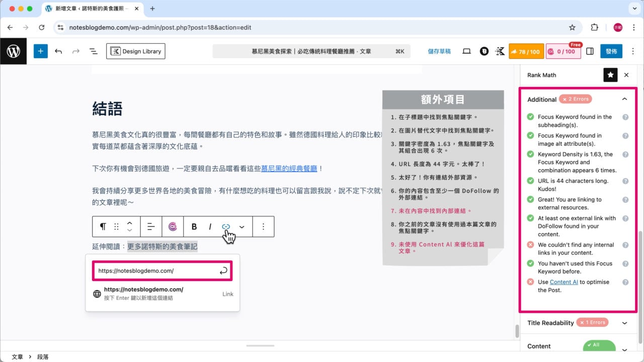Expand the Title Readability section
This screenshot has height=362, width=644.
[x=624, y=322]
